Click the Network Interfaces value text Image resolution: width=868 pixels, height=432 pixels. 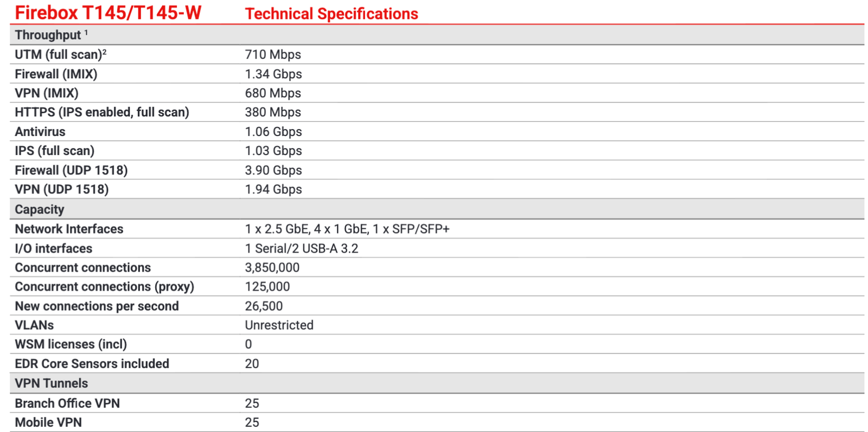347,229
